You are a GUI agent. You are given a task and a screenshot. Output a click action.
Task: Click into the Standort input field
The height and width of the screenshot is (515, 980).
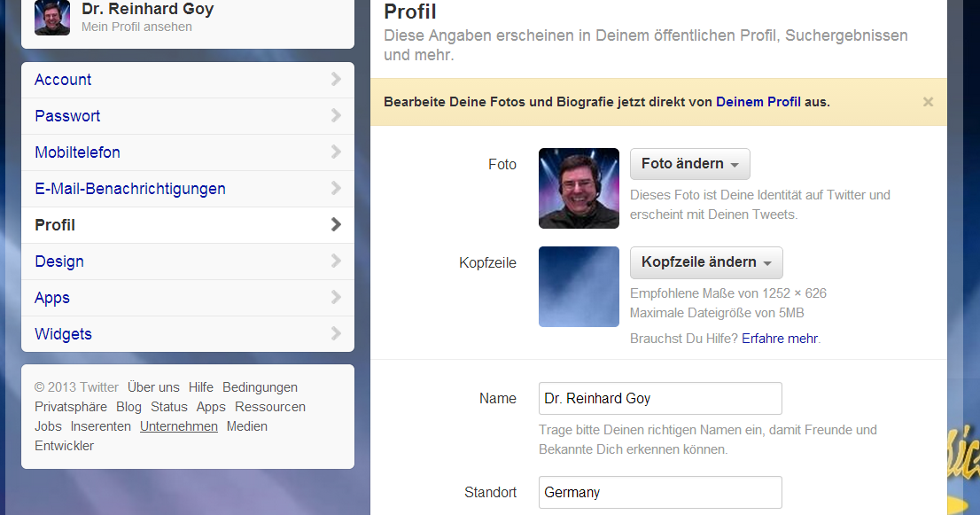(660, 493)
